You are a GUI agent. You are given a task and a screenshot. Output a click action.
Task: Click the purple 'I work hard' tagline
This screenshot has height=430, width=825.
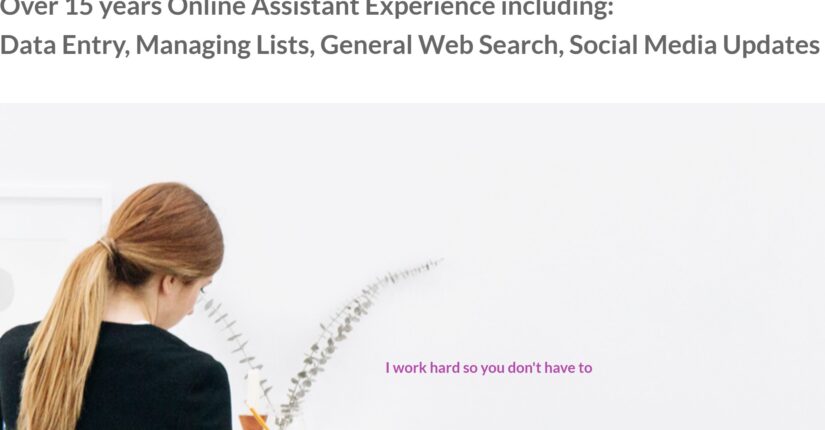point(489,367)
